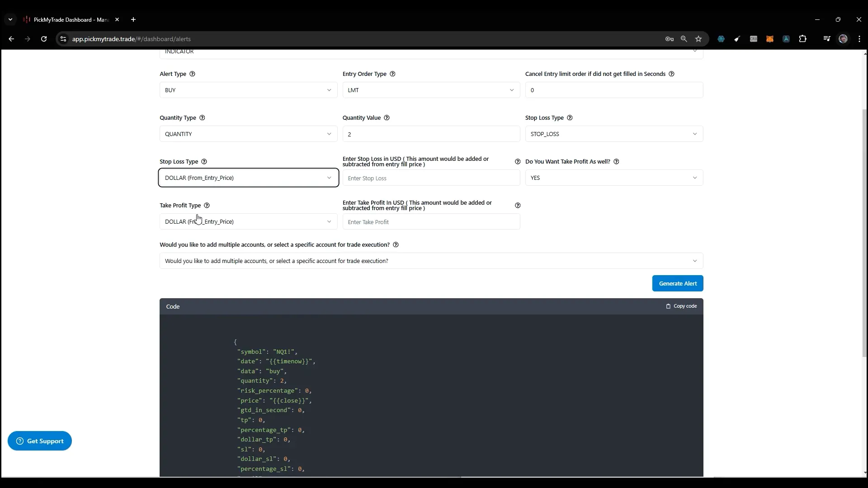
Task: Click the "date": "{{timenow}}" code line
Action: [x=276, y=361]
